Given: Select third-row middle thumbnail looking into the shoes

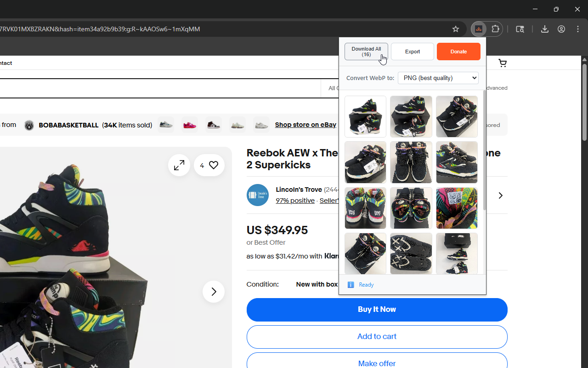Looking at the screenshot, I should tap(411, 208).
